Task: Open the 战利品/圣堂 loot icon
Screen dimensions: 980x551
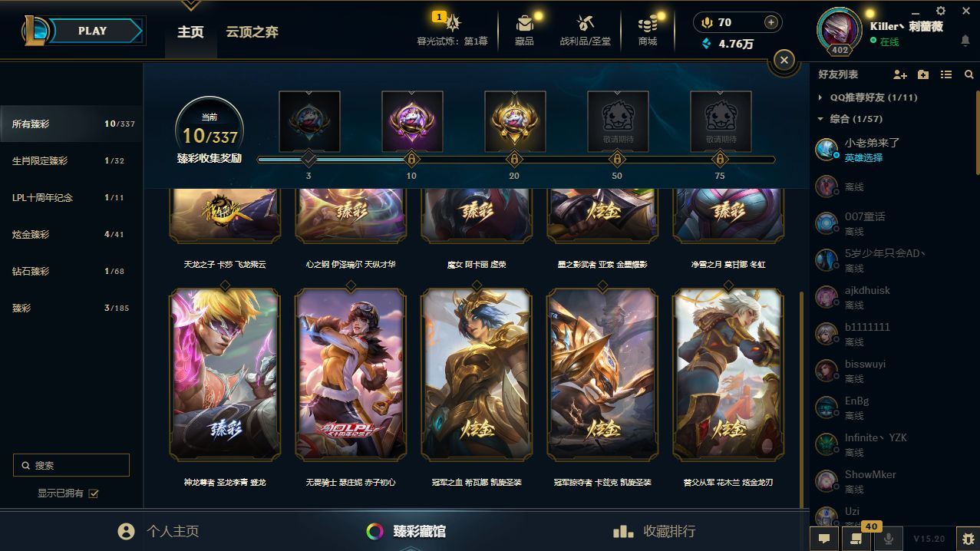Action: [x=585, y=24]
